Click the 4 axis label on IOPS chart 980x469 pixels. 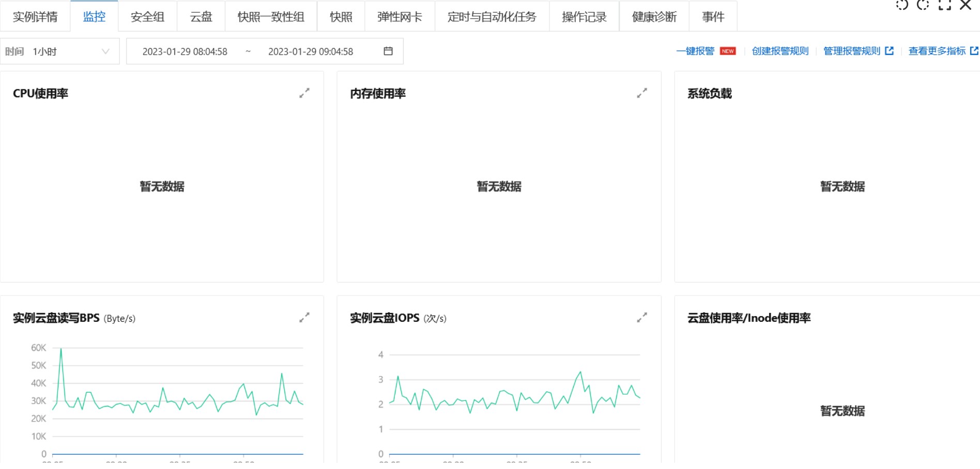[381, 355]
